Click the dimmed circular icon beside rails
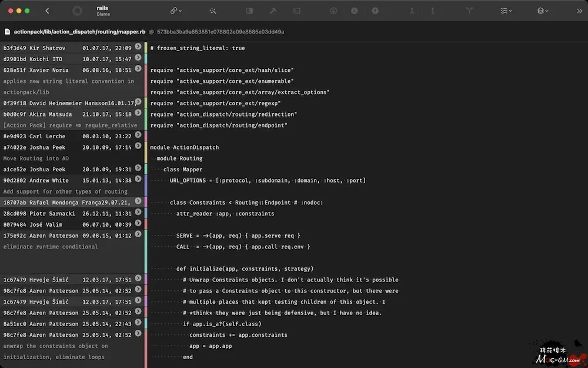This screenshot has height=368, width=588. (x=77, y=11)
